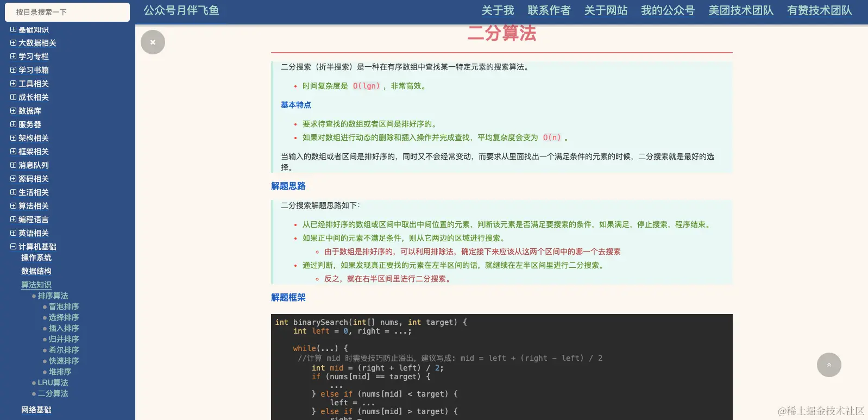Jump to 选择排序 entry
Screen dimensions: 868x420
[64, 317]
